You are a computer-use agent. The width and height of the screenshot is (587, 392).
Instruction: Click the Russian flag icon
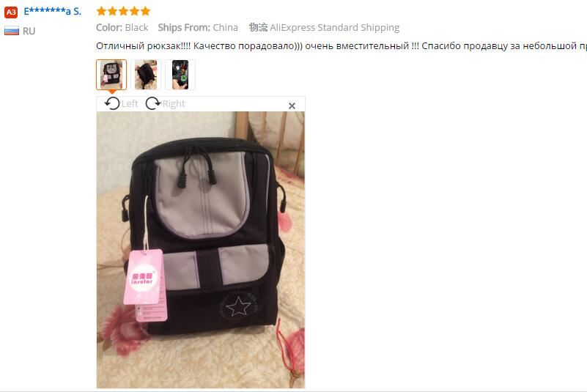[12, 31]
